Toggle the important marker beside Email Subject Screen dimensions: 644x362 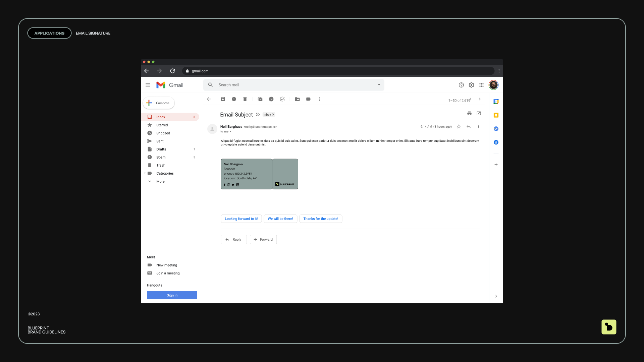(258, 115)
